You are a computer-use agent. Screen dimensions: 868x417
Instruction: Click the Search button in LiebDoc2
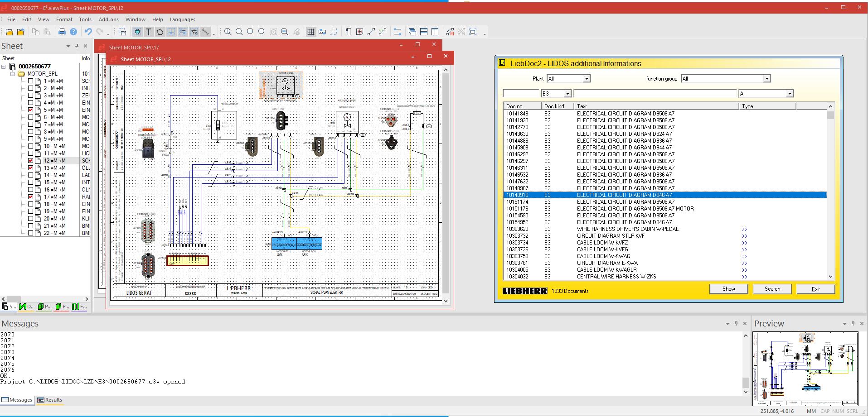[772, 289]
